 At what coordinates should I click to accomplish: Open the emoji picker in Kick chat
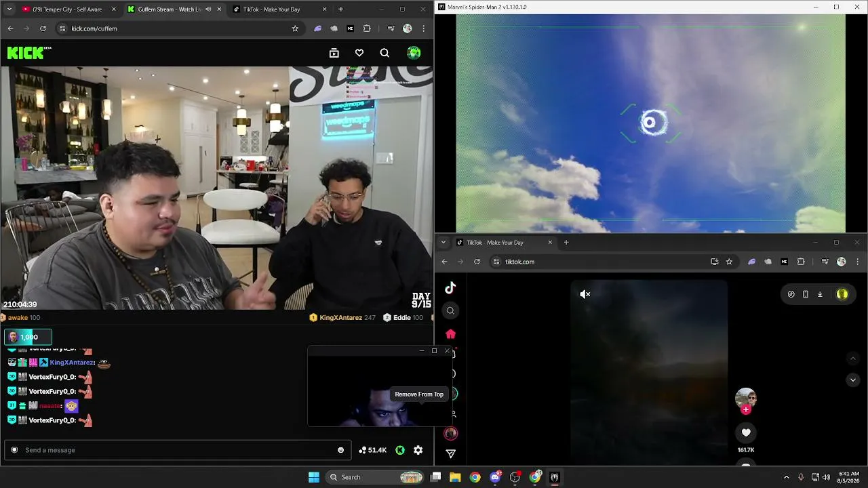click(x=341, y=450)
